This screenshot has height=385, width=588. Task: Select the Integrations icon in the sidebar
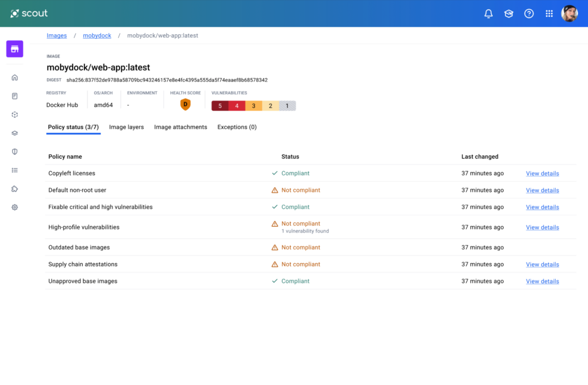pos(15,114)
